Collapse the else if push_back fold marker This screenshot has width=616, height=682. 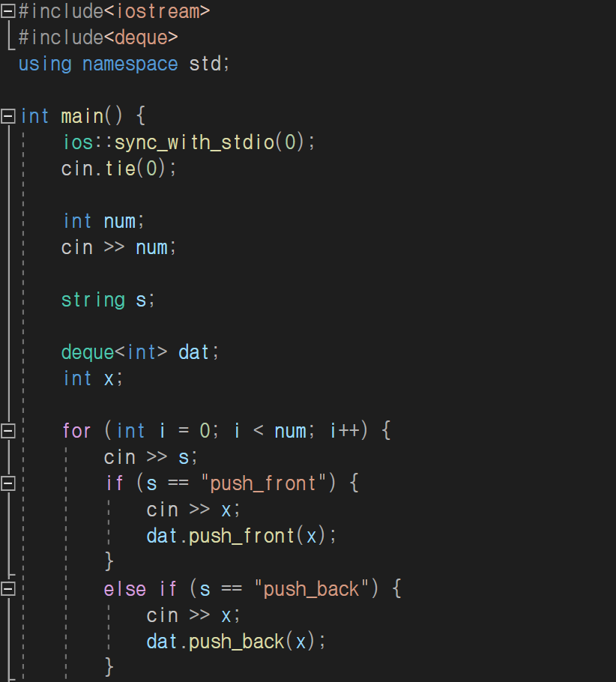tap(7, 589)
